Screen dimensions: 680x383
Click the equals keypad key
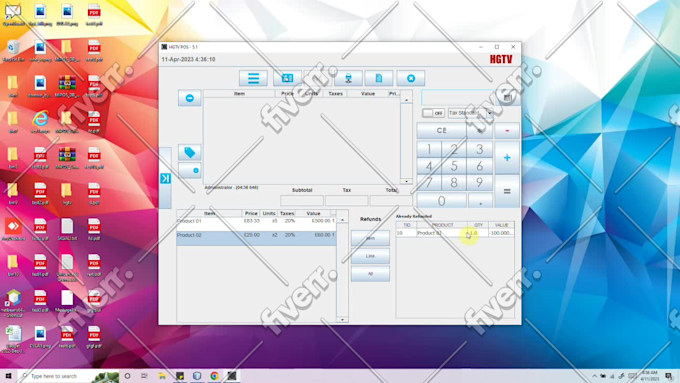point(507,191)
